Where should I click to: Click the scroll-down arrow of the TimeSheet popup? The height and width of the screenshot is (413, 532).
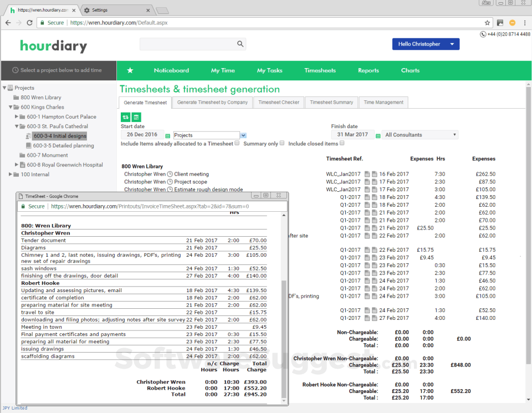click(x=284, y=401)
